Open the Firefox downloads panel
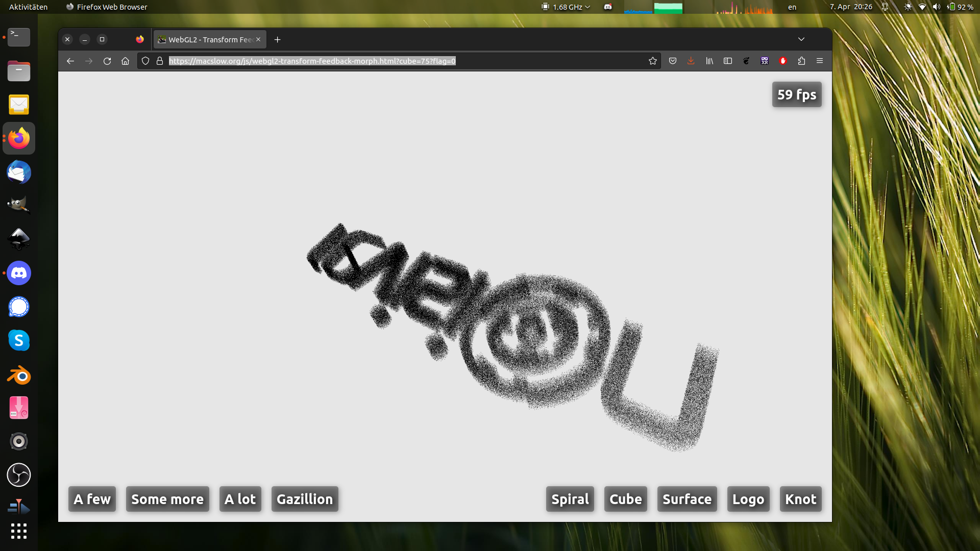 691,61
